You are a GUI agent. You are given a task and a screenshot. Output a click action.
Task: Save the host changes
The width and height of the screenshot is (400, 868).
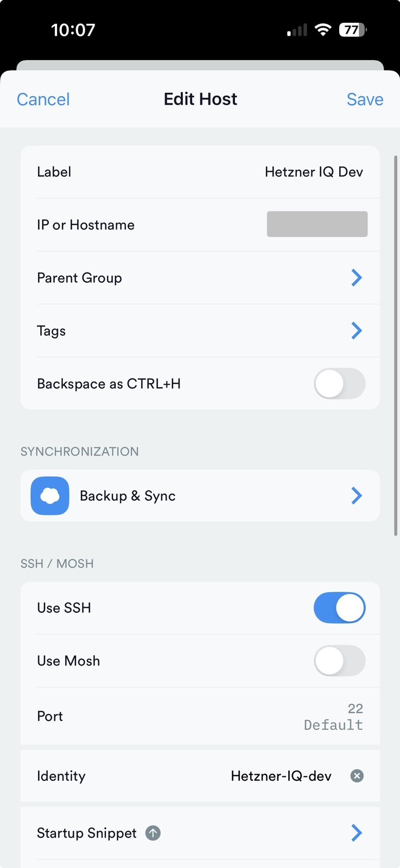[365, 99]
